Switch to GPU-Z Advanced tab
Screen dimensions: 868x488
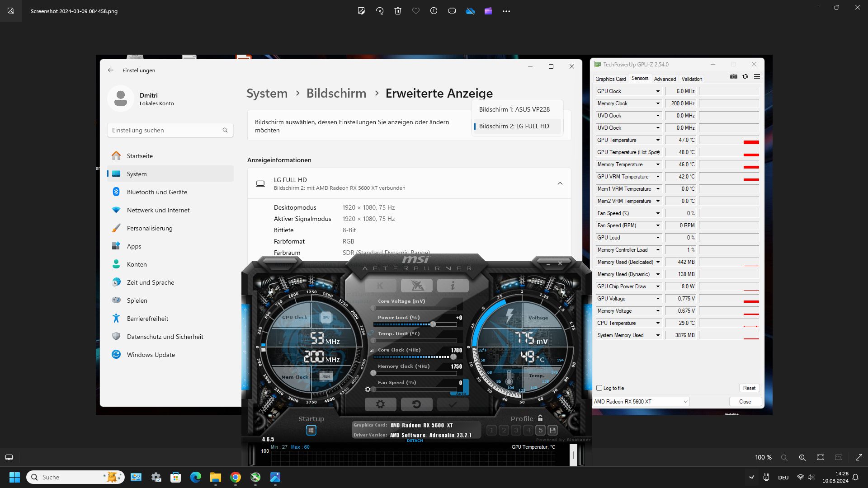(665, 79)
